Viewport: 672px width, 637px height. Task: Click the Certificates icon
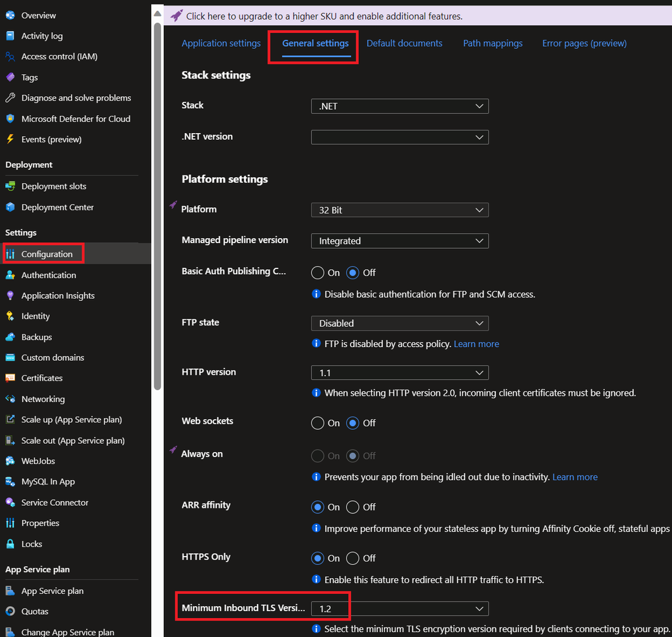pos(10,378)
